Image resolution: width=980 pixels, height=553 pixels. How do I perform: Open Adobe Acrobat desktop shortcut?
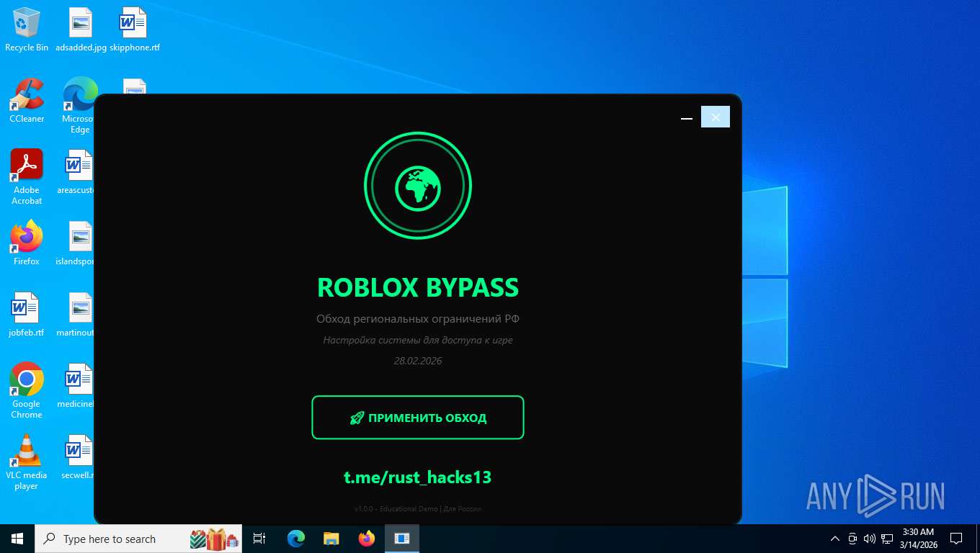27,176
